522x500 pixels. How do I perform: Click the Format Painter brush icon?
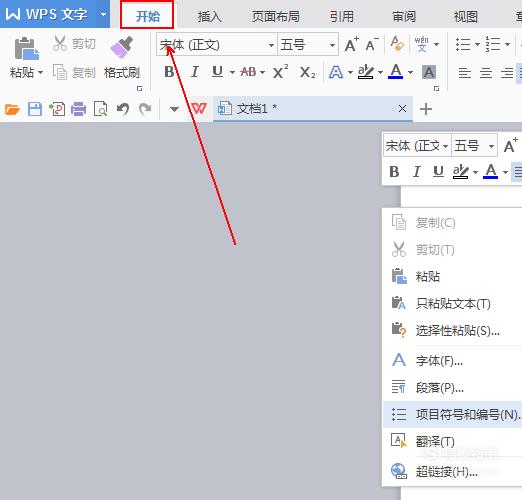121,47
